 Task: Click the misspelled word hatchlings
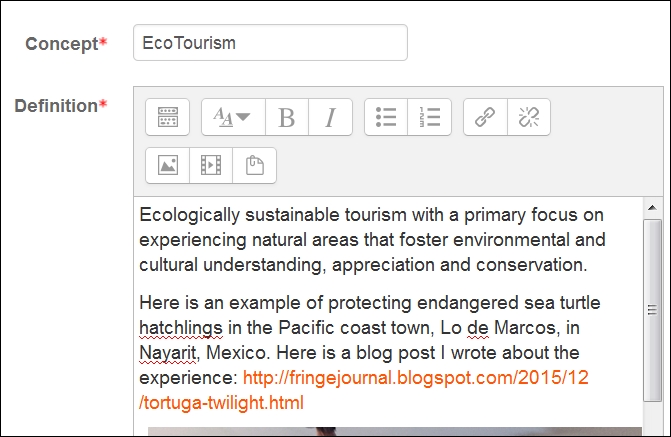tap(181, 328)
